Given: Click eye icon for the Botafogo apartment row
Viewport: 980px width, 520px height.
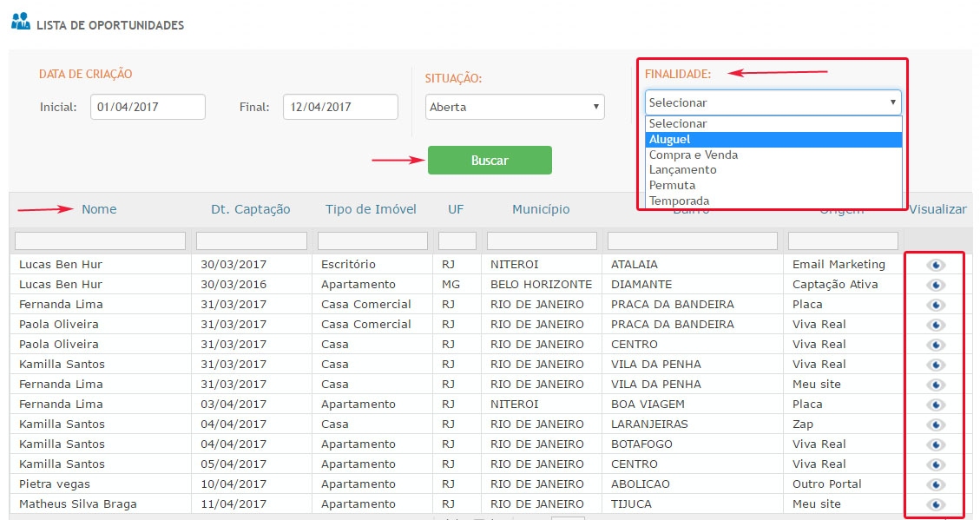Looking at the screenshot, I should tap(935, 444).
